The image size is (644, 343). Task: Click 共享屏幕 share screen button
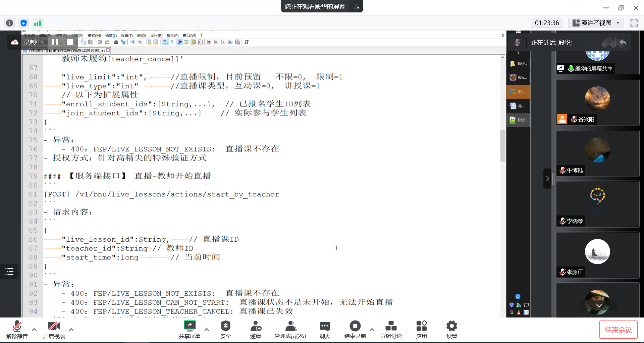coord(190,330)
